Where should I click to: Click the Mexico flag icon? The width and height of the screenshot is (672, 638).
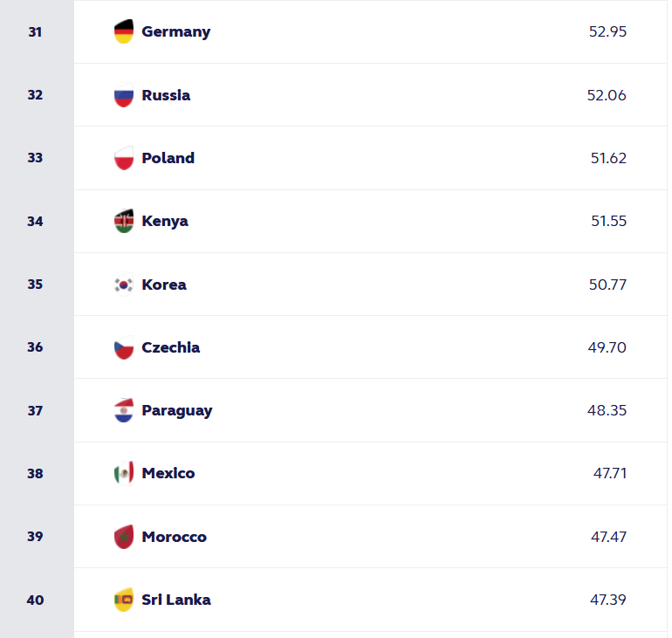[x=124, y=473]
